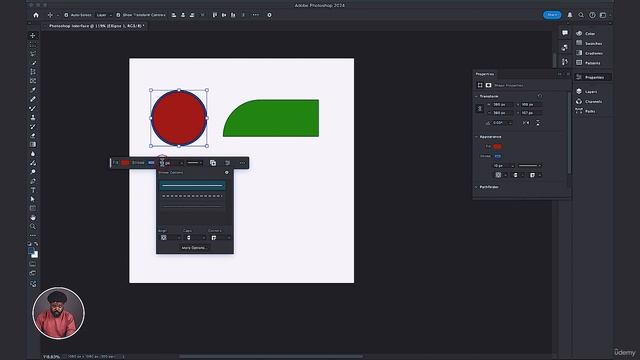The width and height of the screenshot is (640, 360).
Task: Select the Path Selection tool
Action: (x=33, y=199)
